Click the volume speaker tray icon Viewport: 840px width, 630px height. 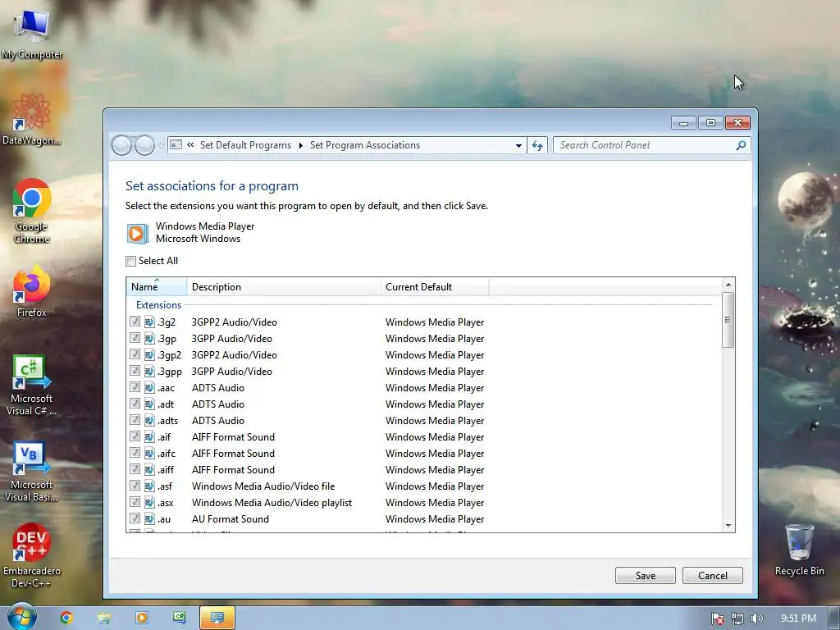pos(756,619)
